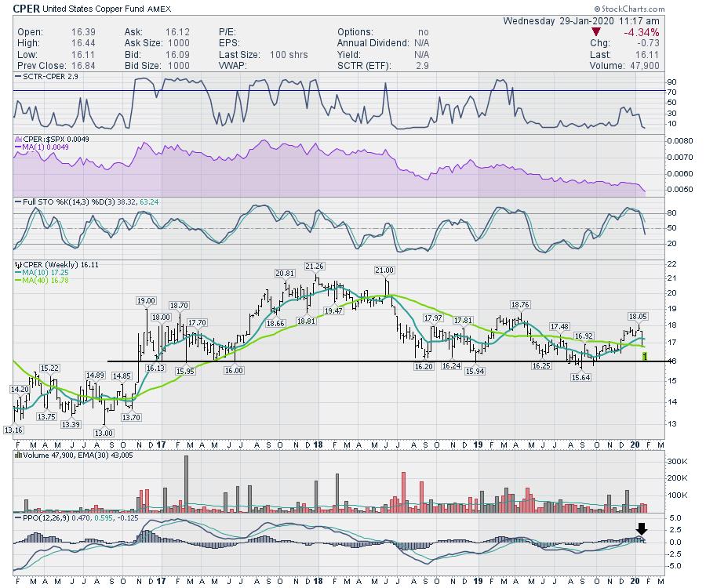Click the black down arrow in PPO panel
Screen dimensions: 706x588
(x=641, y=530)
